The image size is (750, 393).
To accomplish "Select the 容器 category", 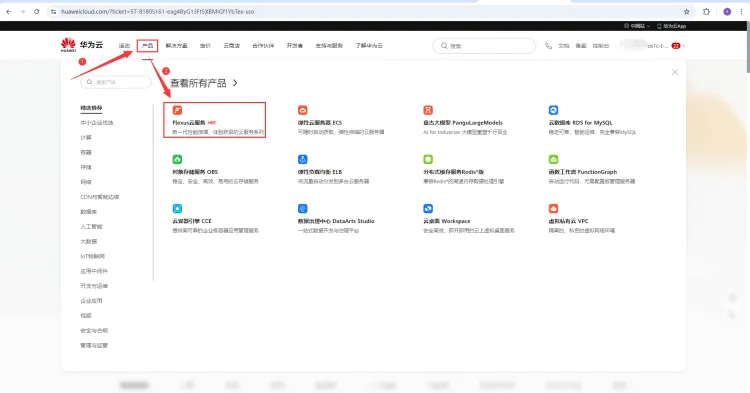I will 86,153.
